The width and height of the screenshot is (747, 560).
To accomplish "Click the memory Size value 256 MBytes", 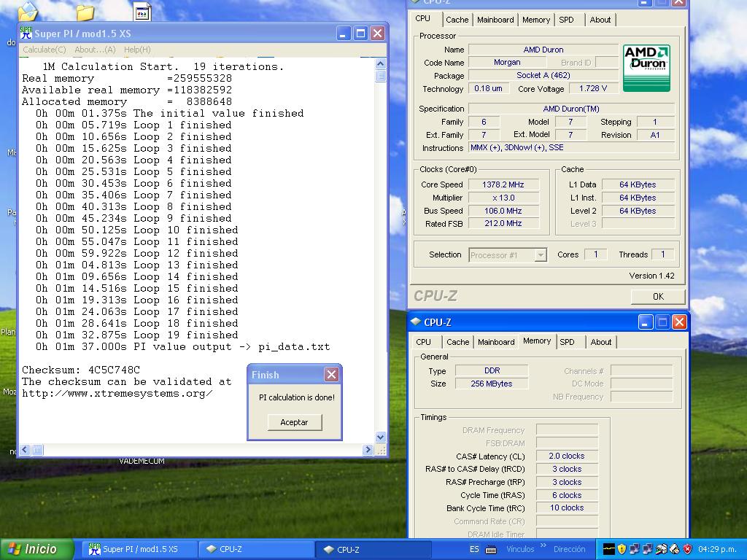I will (x=491, y=384).
